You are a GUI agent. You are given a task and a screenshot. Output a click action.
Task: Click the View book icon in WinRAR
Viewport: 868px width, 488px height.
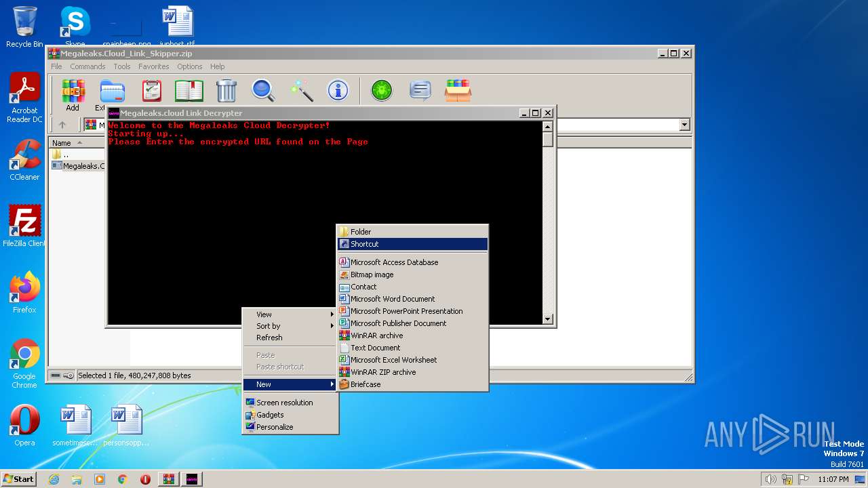(x=189, y=90)
